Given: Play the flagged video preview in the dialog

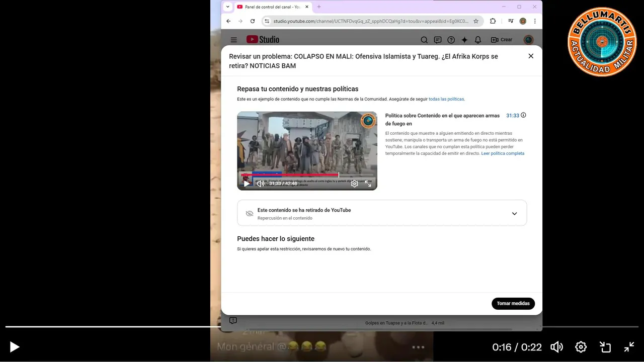Looking at the screenshot, I should [247, 184].
